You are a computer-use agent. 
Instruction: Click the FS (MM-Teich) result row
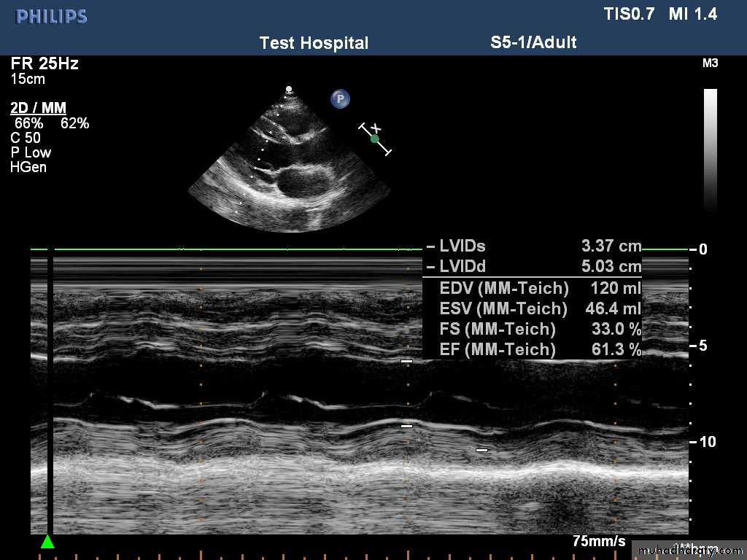click(540, 329)
